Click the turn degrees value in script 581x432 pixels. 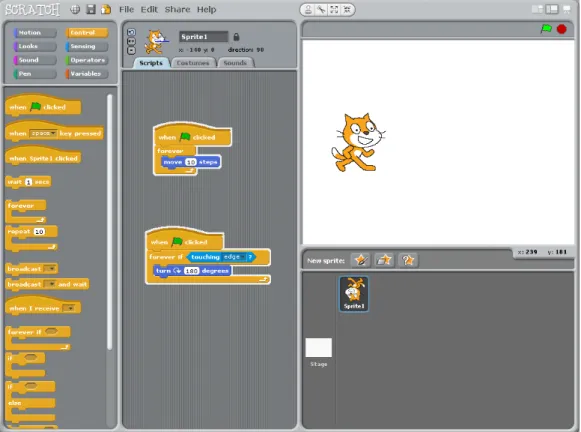pyautogui.click(x=191, y=271)
